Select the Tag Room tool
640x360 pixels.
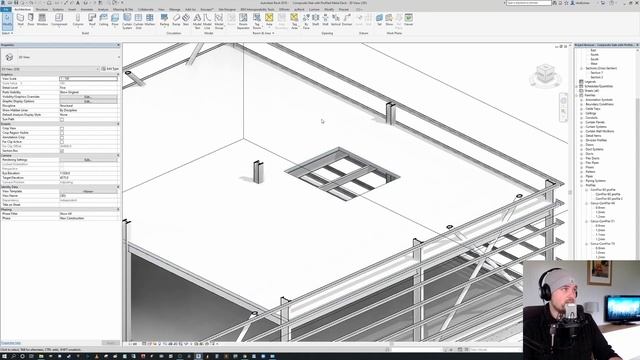point(257,20)
